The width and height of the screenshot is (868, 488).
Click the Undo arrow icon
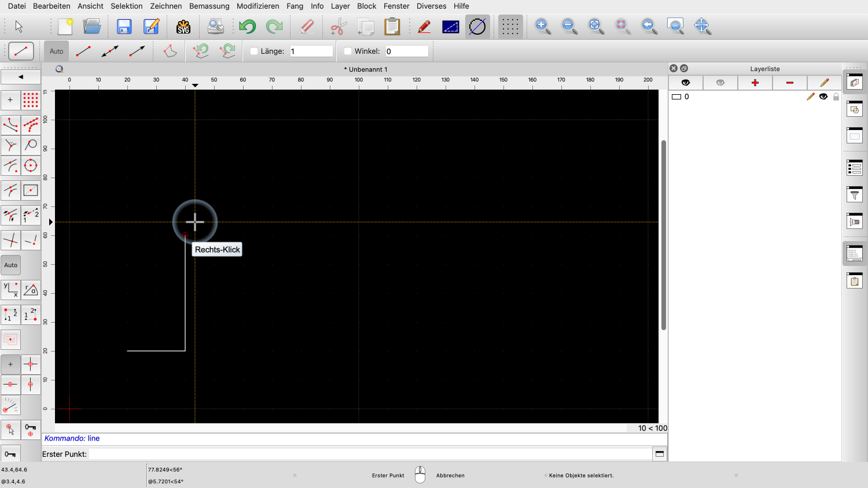[248, 27]
